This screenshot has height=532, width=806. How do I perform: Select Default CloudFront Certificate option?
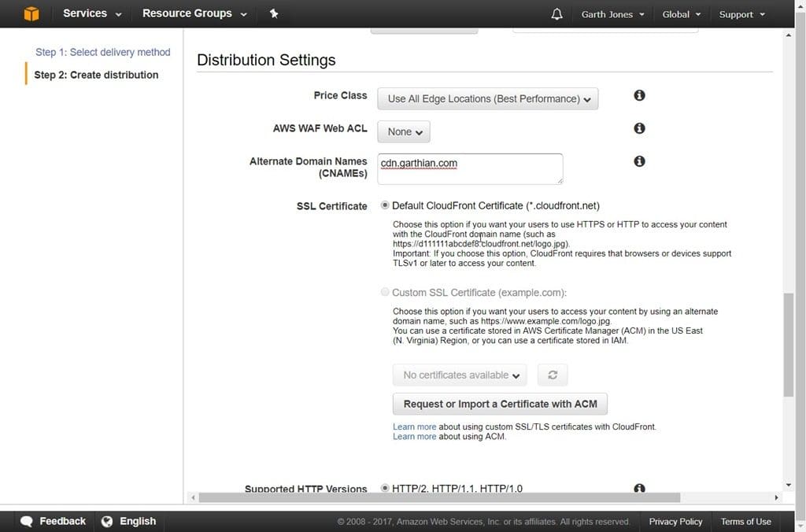[385, 205]
